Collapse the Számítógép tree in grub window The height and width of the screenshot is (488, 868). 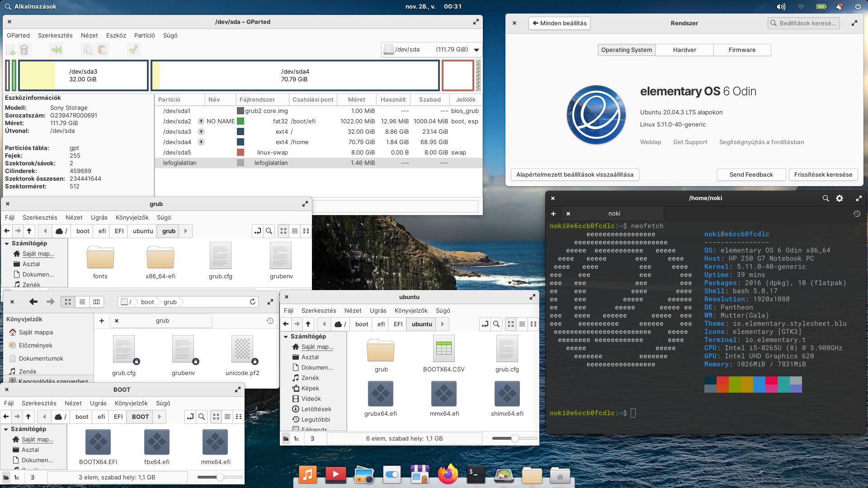tap(7, 243)
